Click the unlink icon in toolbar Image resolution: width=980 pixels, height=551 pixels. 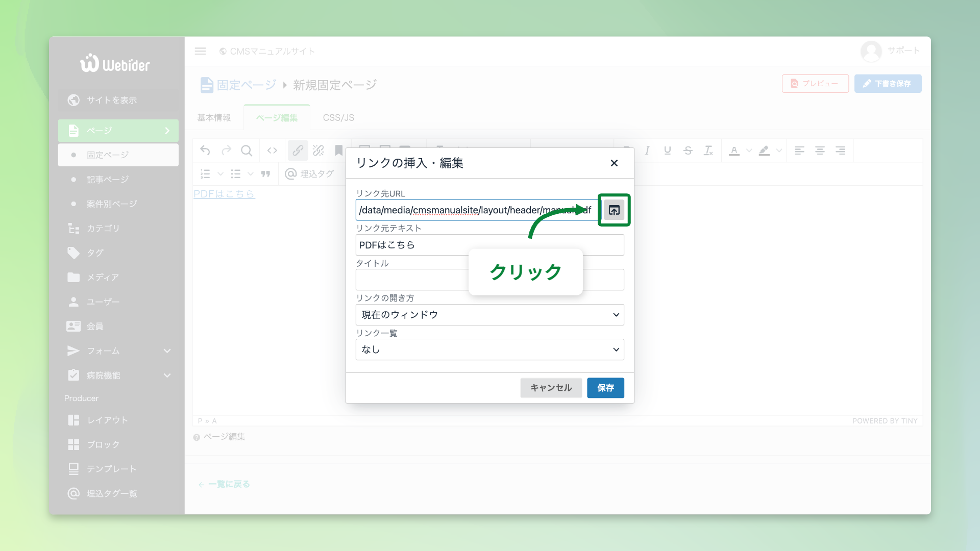(318, 151)
